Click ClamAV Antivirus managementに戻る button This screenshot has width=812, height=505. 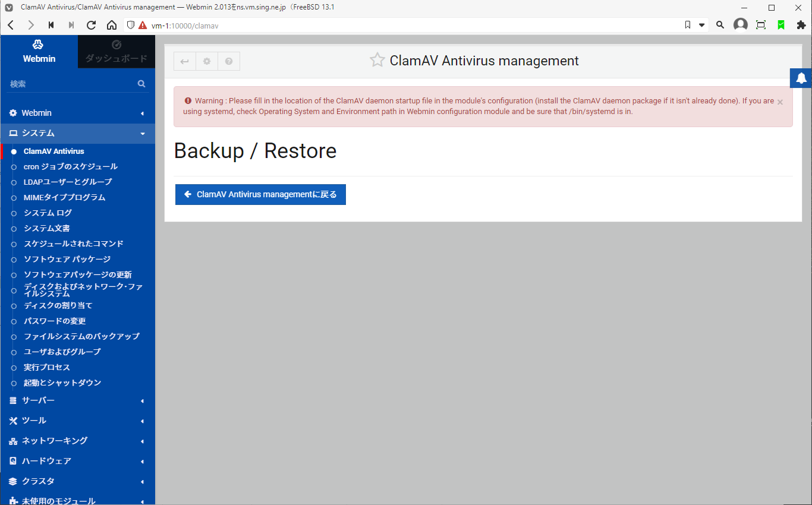click(260, 194)
